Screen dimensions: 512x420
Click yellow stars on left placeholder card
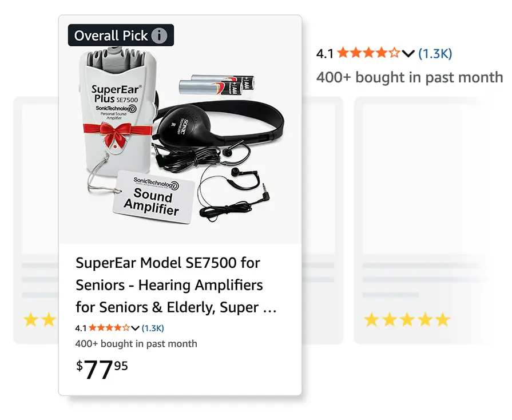(39, 319)
